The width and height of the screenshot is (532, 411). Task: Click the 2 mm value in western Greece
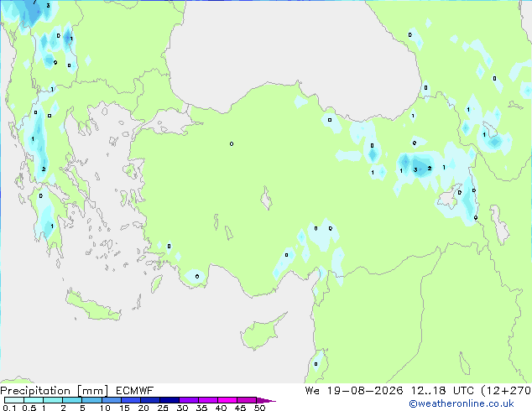tap(44, 169)
